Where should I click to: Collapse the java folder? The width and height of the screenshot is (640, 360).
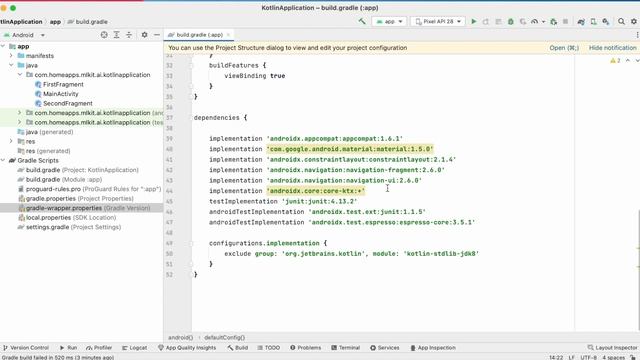[11, 65]
